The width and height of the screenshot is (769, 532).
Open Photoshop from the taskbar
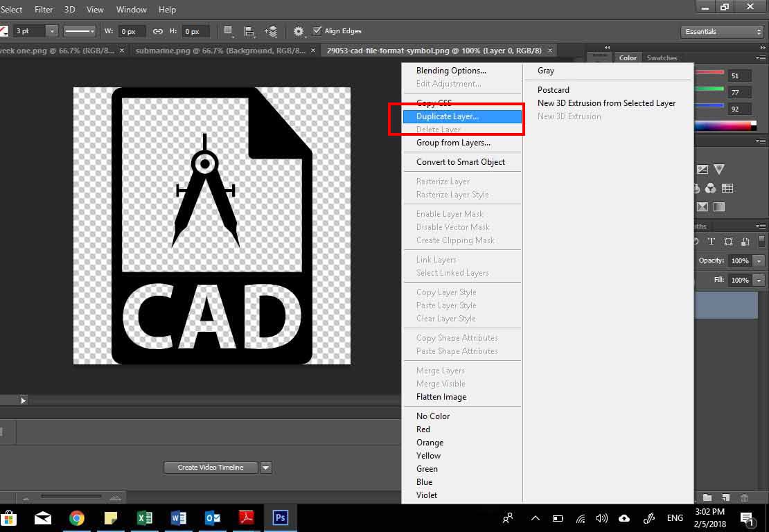[280, 517]
